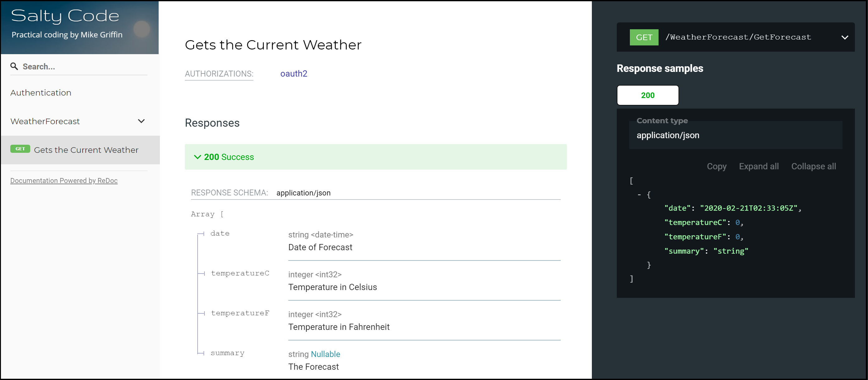868x380 pixels.
Task: Open the Authentication sidebar section
Action: pyautogui.click(x=41, y=92)
